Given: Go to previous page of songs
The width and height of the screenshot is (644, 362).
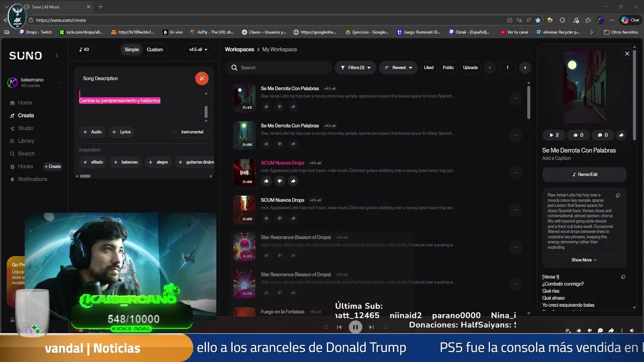Looking at the screenshot, I should 490,67.
